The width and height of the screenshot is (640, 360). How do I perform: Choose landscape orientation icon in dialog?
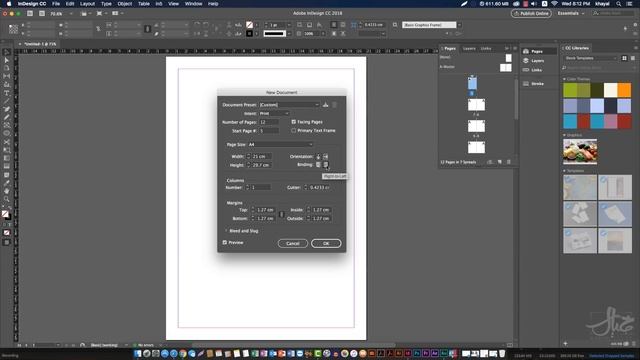tap(326, 156)
